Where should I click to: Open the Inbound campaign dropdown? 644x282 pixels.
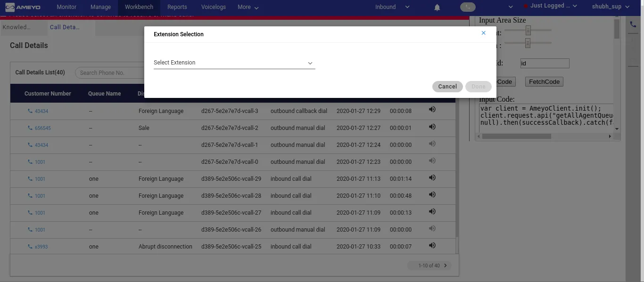point(392,7)
